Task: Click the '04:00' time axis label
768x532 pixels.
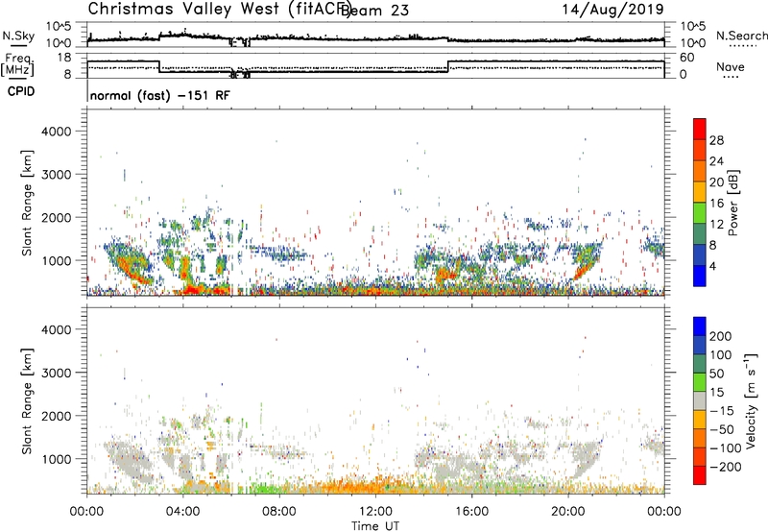Action: [x=182, y=512]
